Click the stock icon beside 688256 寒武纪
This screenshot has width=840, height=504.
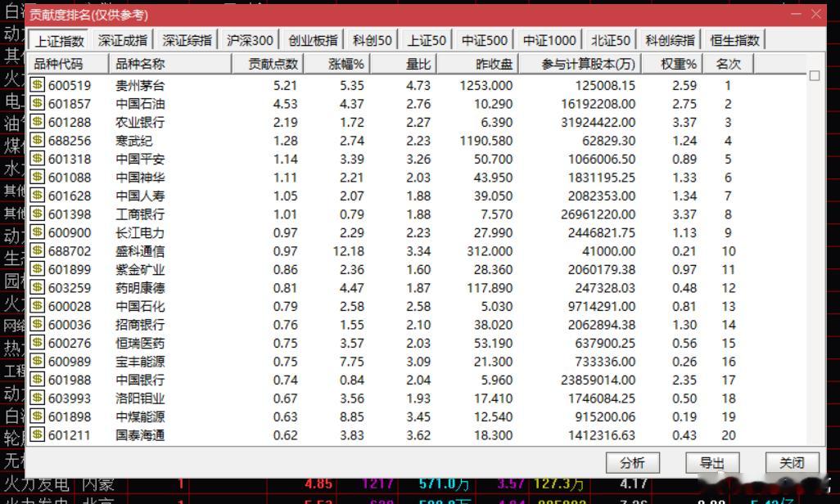[x=37, y=140]
